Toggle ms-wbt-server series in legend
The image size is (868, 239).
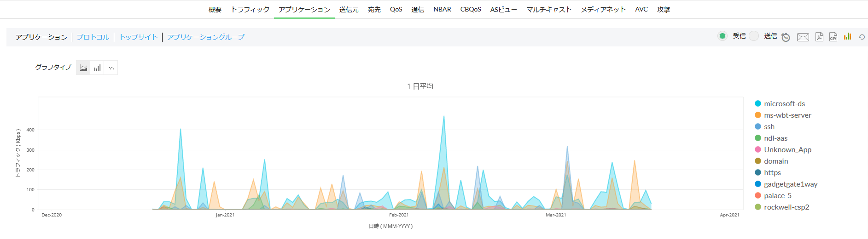tap(787, 115)
